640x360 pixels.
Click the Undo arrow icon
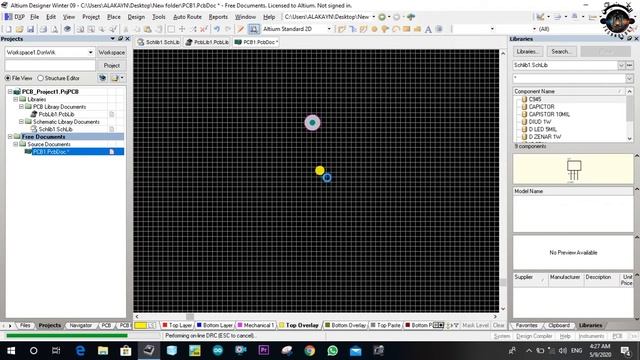tap(217, 29)
